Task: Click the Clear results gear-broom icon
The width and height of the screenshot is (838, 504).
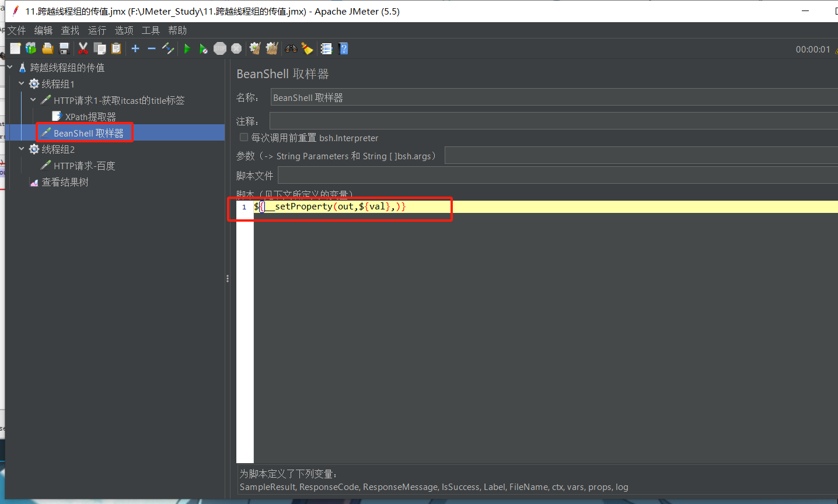Action: coord(255,48)
